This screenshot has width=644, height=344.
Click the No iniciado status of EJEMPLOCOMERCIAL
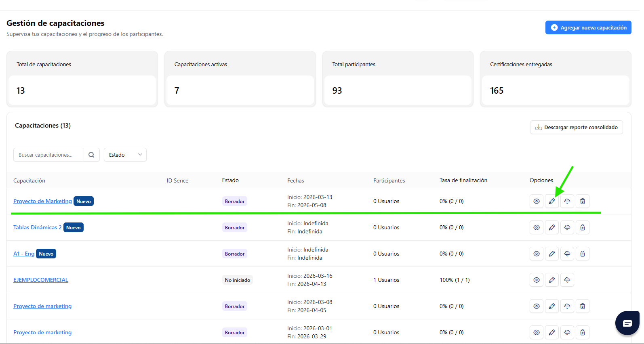(238, 280)
